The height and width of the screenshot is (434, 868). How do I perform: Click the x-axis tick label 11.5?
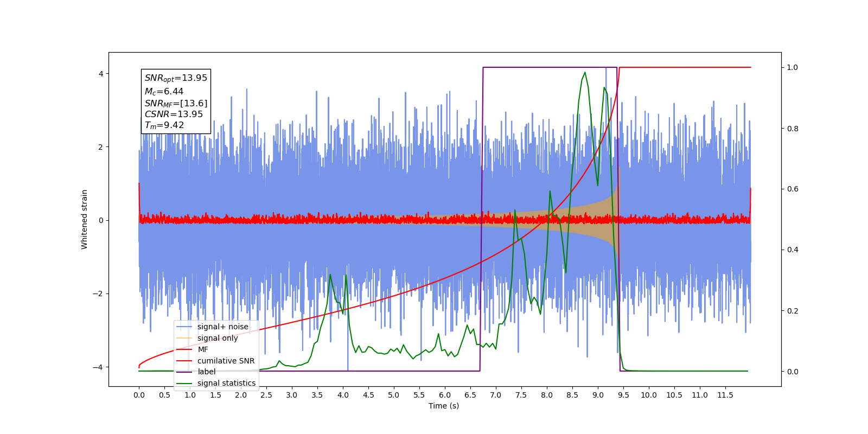tap(725, 395)
